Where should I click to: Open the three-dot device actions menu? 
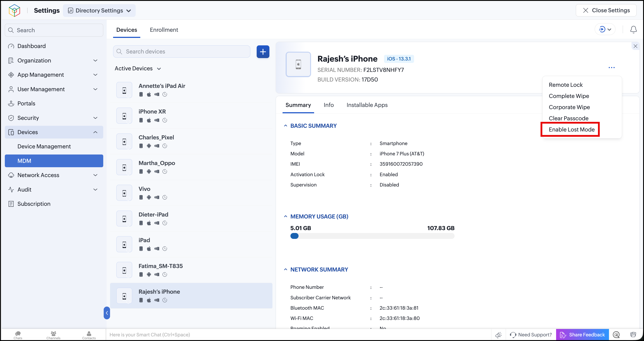(612, 67)
